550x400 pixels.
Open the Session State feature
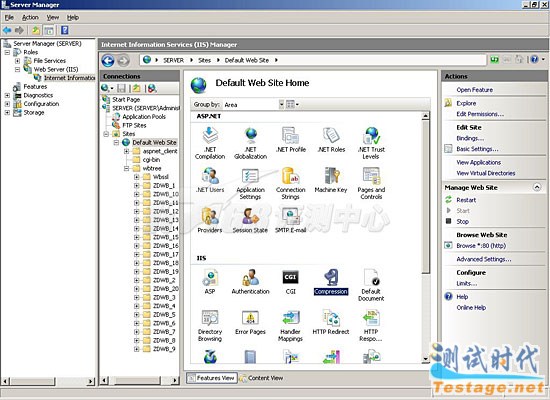pyautogui.click(x=250, y=220)
